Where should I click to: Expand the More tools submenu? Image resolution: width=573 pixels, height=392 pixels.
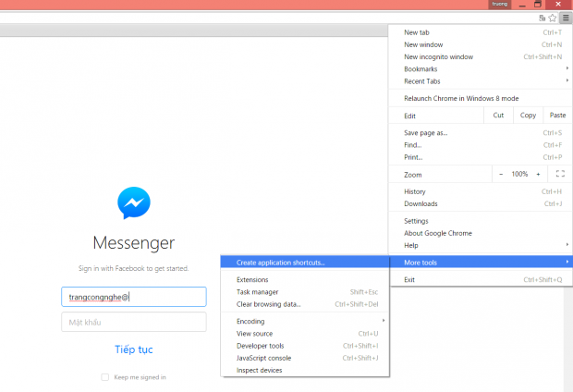(480, 263)
